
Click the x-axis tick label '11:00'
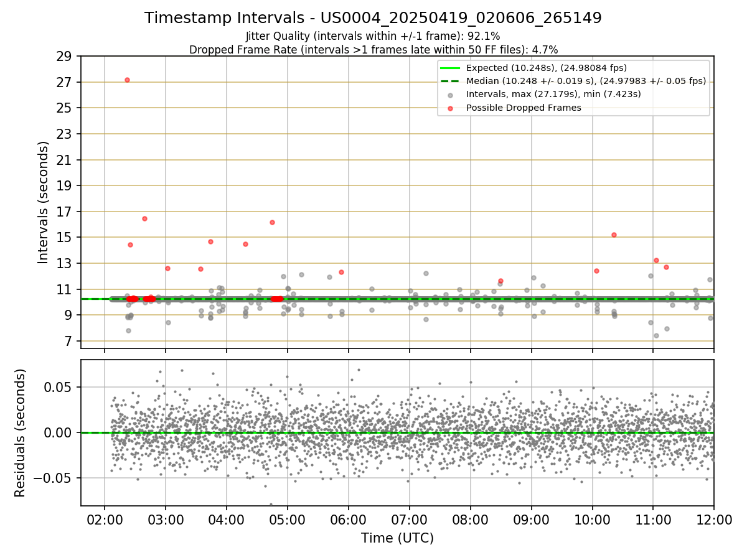653,520
